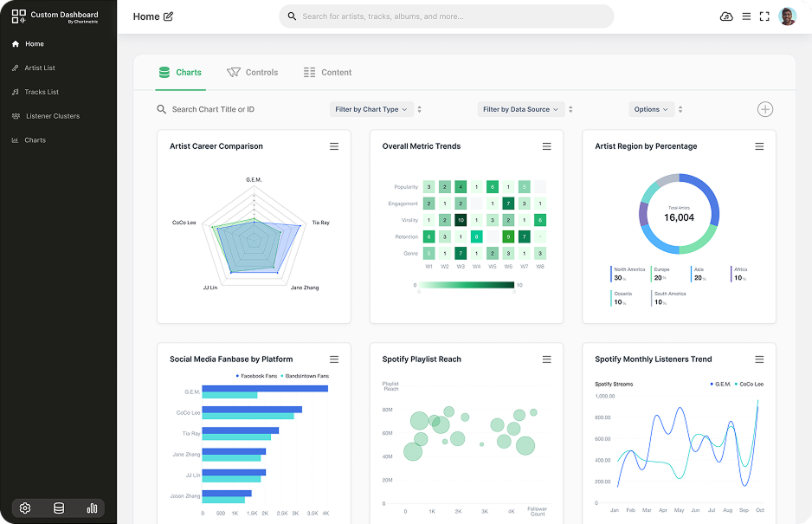This screenshot has width=812, height=524.
Task: Click the Custom Dashboard logo icon
Action: [19, 16]
